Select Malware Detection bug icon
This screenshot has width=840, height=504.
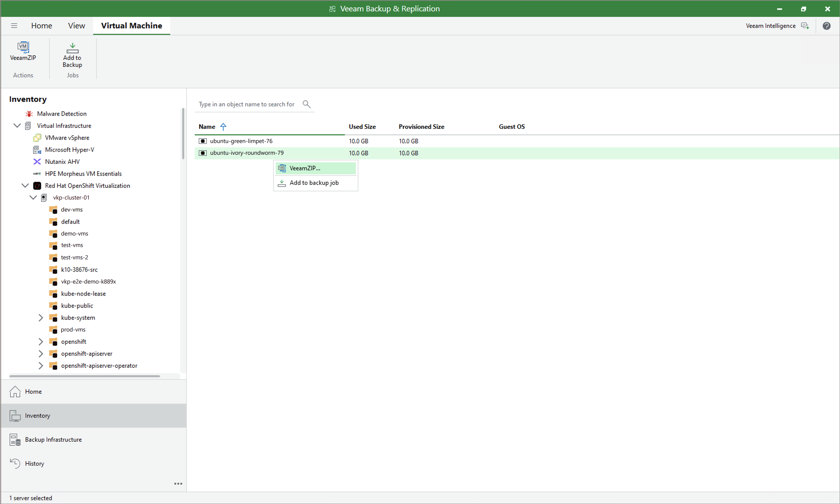(29, 114)
